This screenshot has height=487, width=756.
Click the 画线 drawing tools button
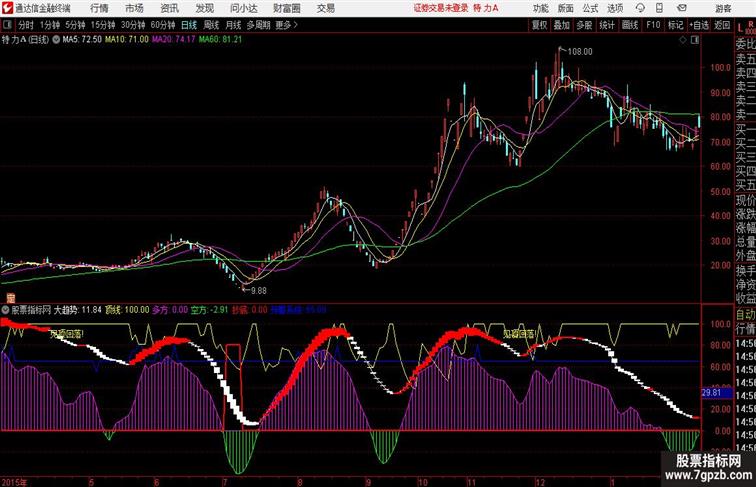click(x=629, y=24)
